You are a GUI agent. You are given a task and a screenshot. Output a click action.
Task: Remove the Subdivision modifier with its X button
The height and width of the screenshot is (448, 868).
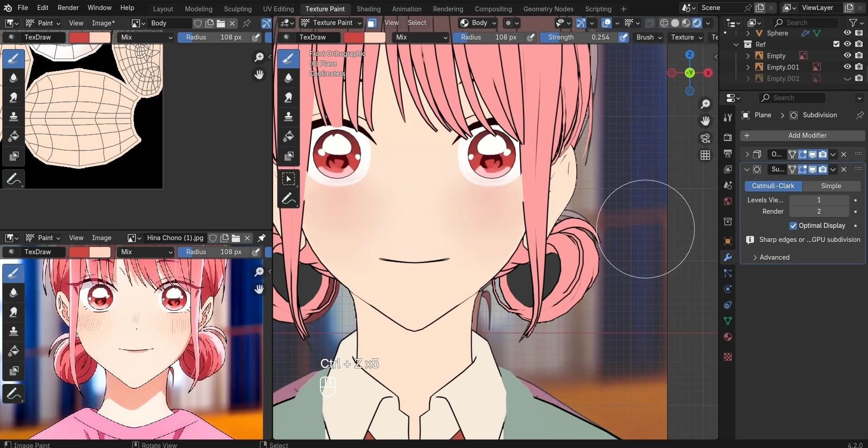pyautogui.click(x=844, y=169)
